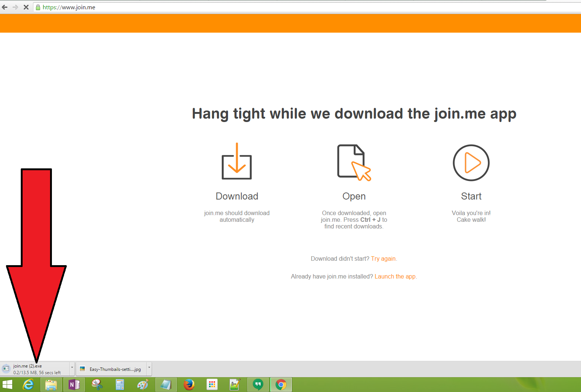Launch Internet Explorer from the taskbar
This screenshot has width=581, height=392.
tap(28, 385)
